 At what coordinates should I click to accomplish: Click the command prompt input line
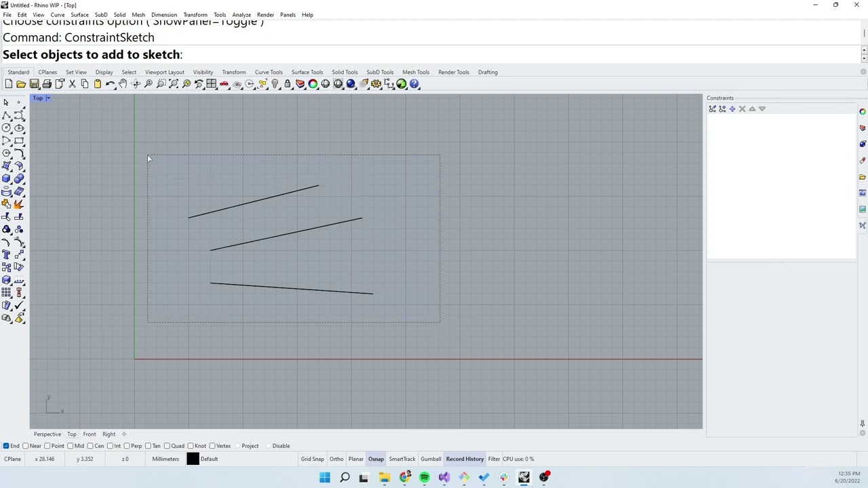tap(431, 55)
